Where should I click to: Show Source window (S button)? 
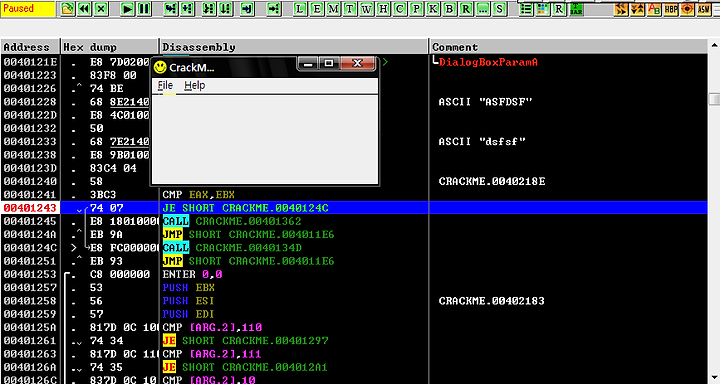pos(500,9)
